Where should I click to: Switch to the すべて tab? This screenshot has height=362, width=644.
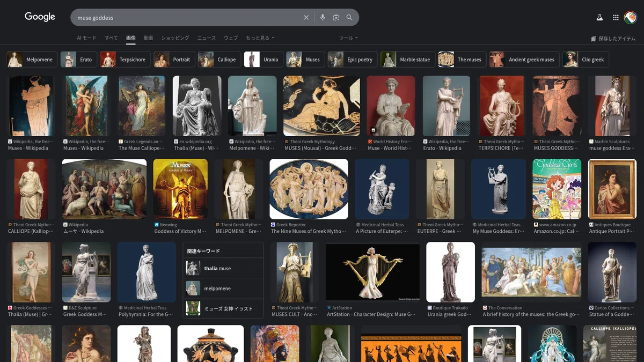click(x=111, y=38)
